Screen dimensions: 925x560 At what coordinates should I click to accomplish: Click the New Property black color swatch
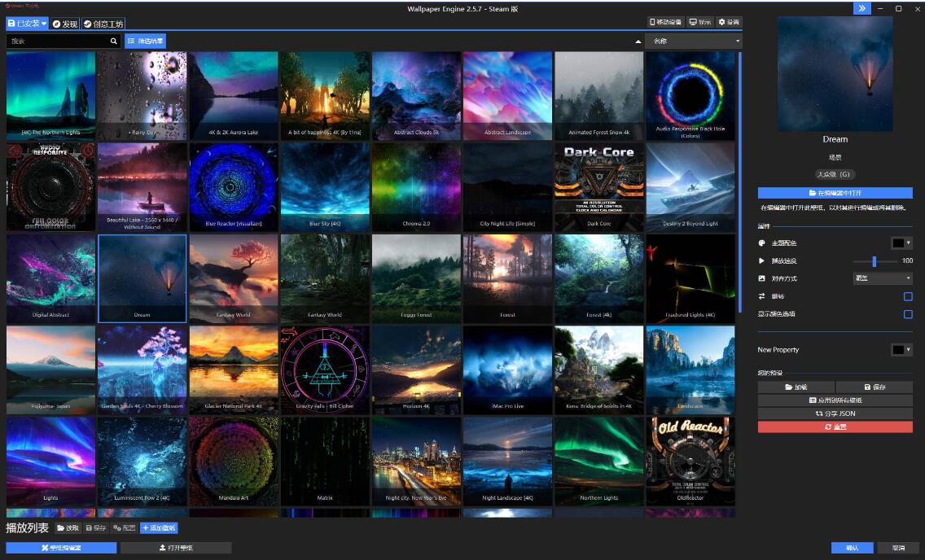pos(898,349)
